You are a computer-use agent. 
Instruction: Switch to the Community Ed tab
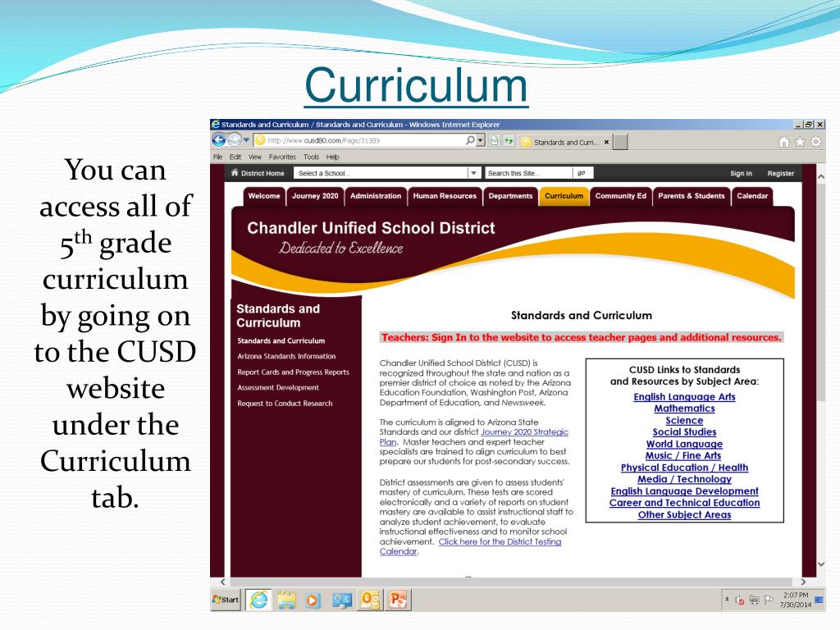[621, 196]
